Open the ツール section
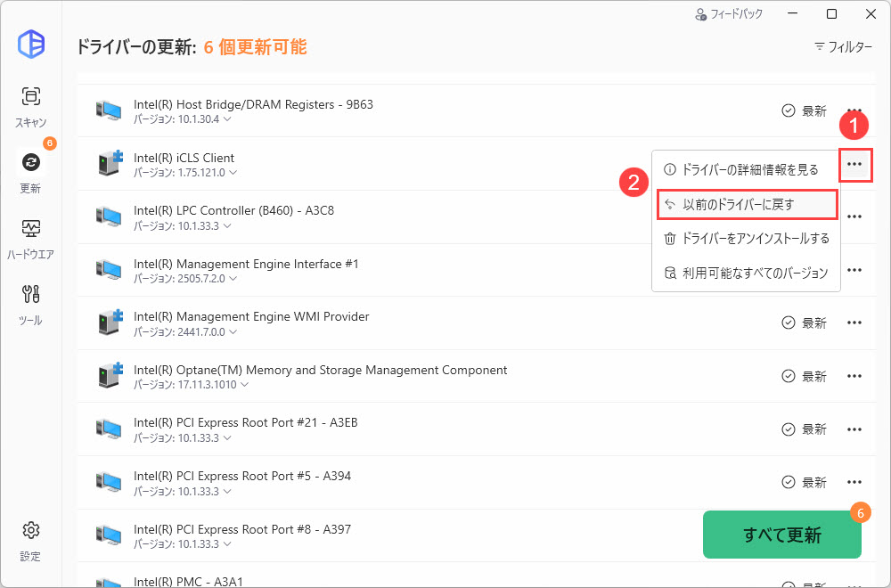 coord(30,305)
